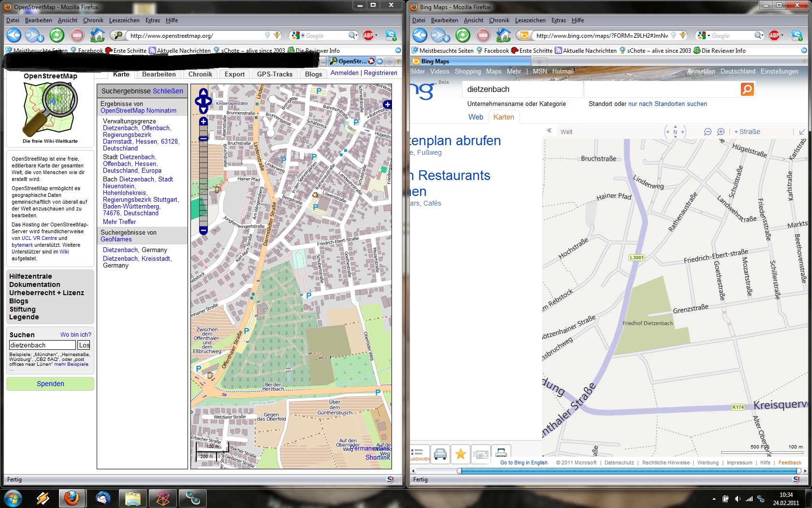Open Windows Start button
Viewport: 812px width, 508px height.
(13, 498)
